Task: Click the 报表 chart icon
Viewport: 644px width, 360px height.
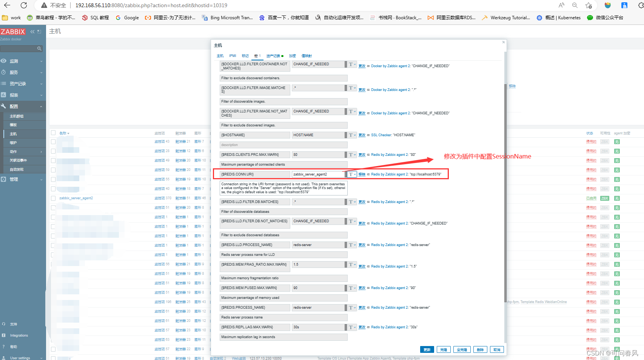Action: pyautogui.click(x=3, y=95)
